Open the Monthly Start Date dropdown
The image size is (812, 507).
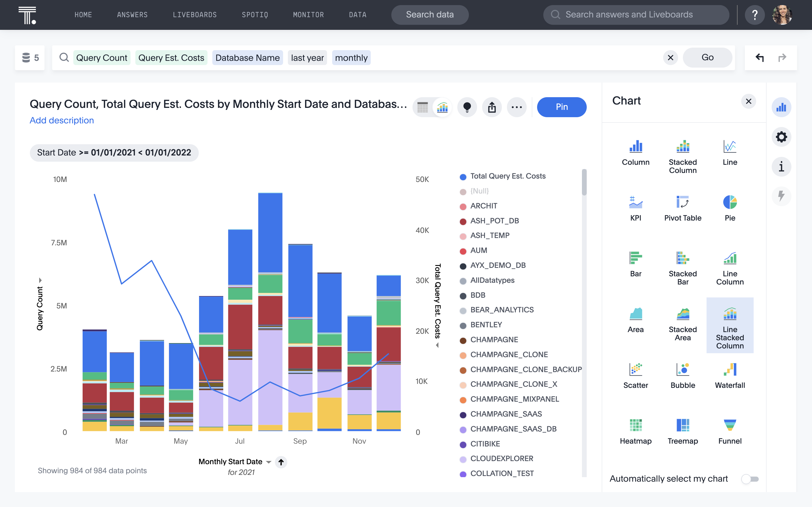click(x=268, y=462)
